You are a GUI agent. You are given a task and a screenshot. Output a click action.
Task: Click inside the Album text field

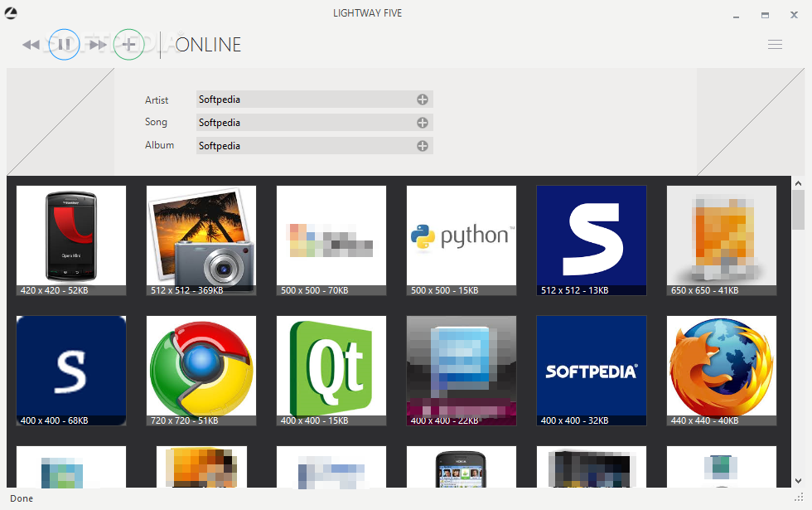click(307, 145)
